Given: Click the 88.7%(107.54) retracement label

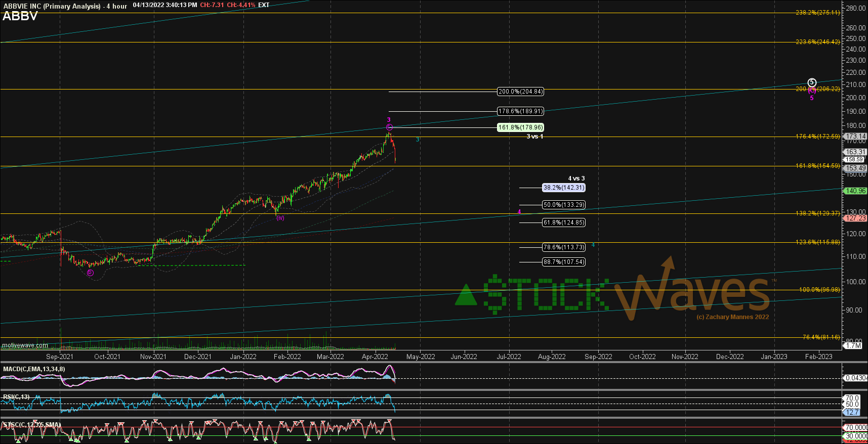Looking at the screenshot, I should point(564,262).
